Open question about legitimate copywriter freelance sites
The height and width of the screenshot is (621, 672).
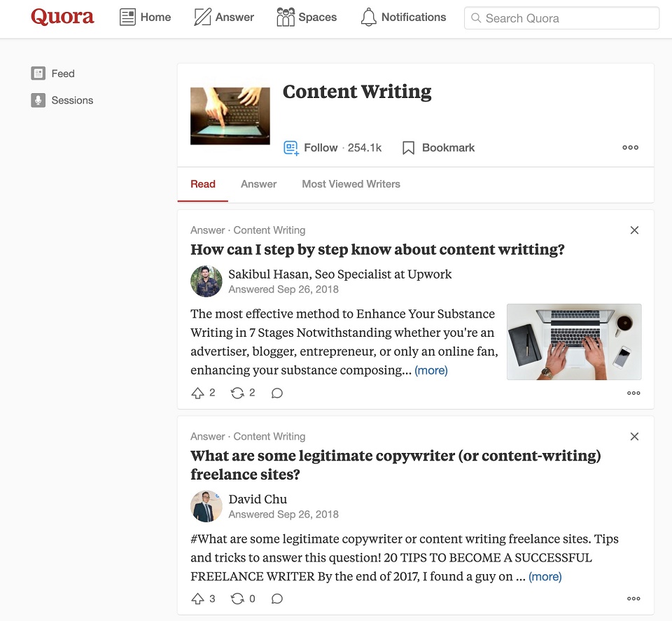(395, 465)
